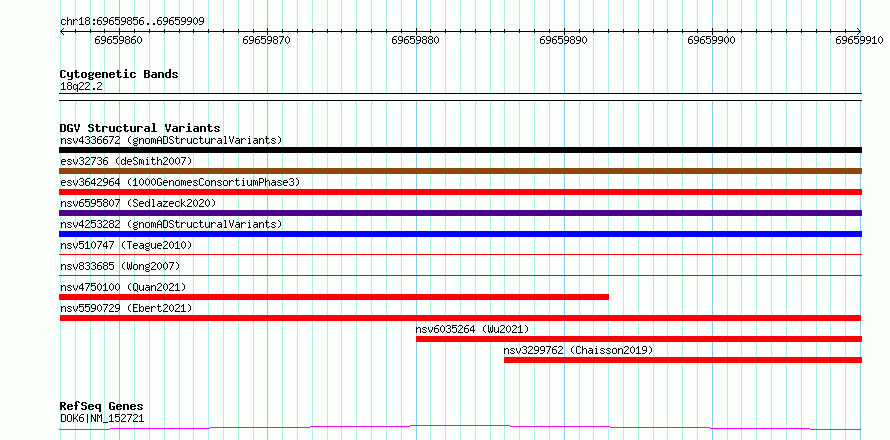Click the nsv510747 thin red line
Image resolution: width=890 pixels, height=440 pixels.
460,255
